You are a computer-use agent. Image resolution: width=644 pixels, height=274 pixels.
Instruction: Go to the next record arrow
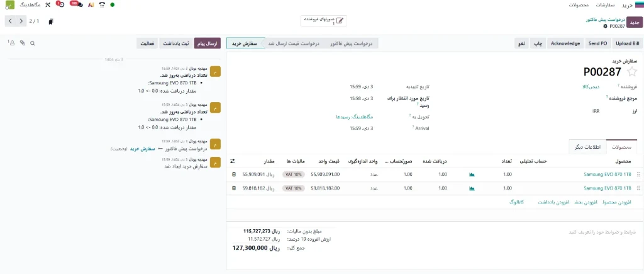[x=21, y=21]
